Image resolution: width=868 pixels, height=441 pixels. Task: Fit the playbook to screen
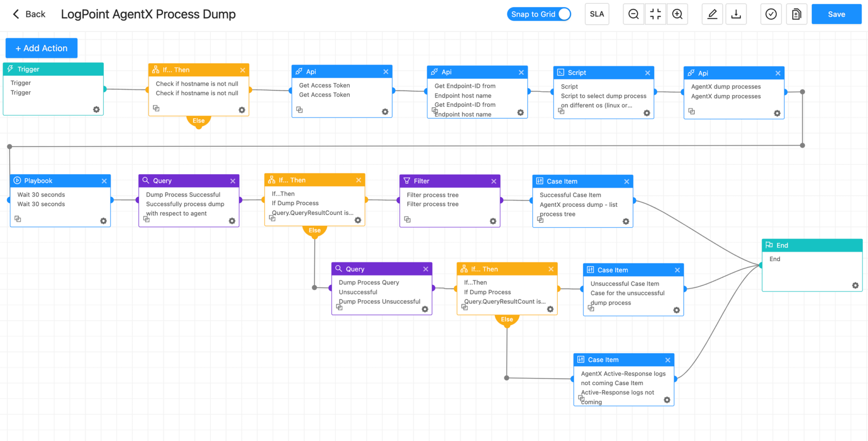point(656,14)
